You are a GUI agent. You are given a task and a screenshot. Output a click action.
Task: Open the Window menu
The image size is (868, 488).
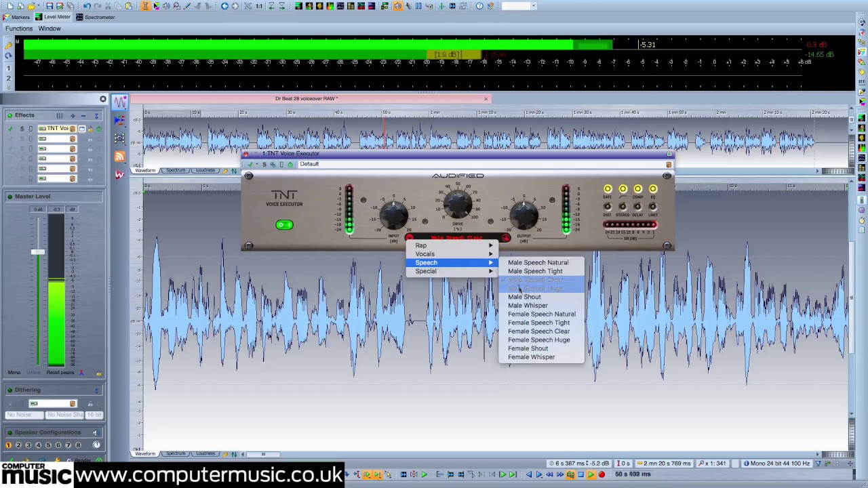coord(50,28)
